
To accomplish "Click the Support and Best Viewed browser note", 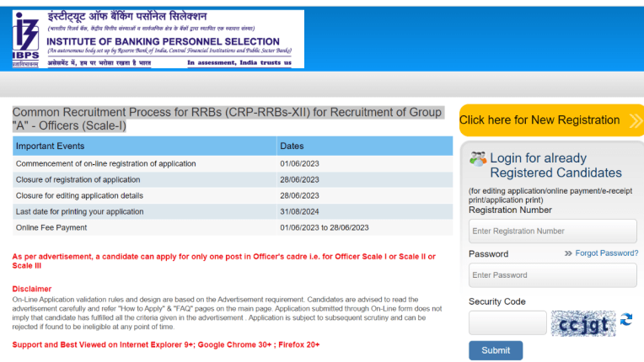I will point(166,345).
